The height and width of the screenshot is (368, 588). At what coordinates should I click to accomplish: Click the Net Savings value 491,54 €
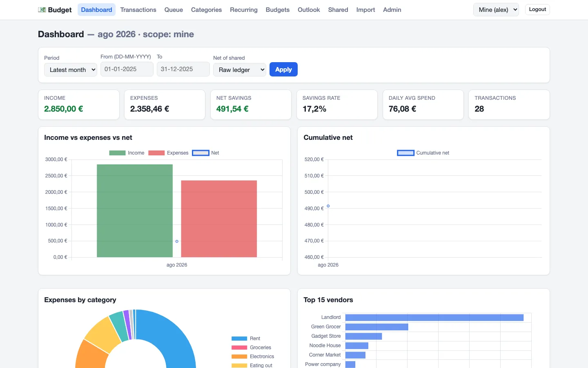click(x=232, y=109)
